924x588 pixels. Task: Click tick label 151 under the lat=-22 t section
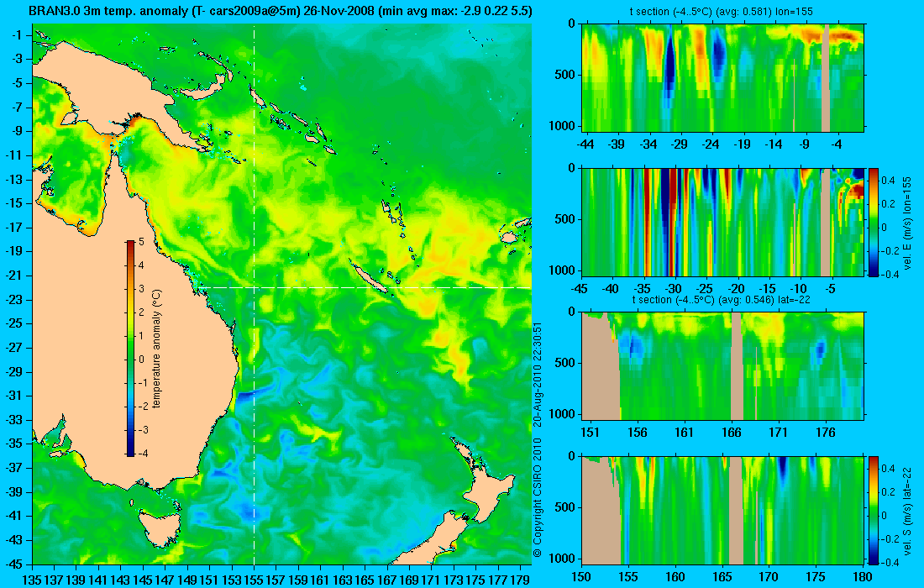590,433
